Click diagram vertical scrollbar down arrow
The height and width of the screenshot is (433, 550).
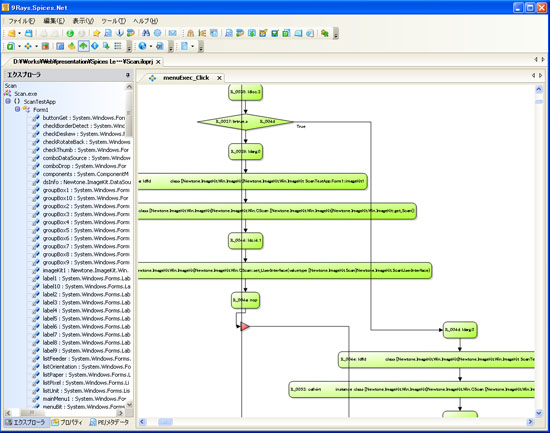click(x=539, y=413)
